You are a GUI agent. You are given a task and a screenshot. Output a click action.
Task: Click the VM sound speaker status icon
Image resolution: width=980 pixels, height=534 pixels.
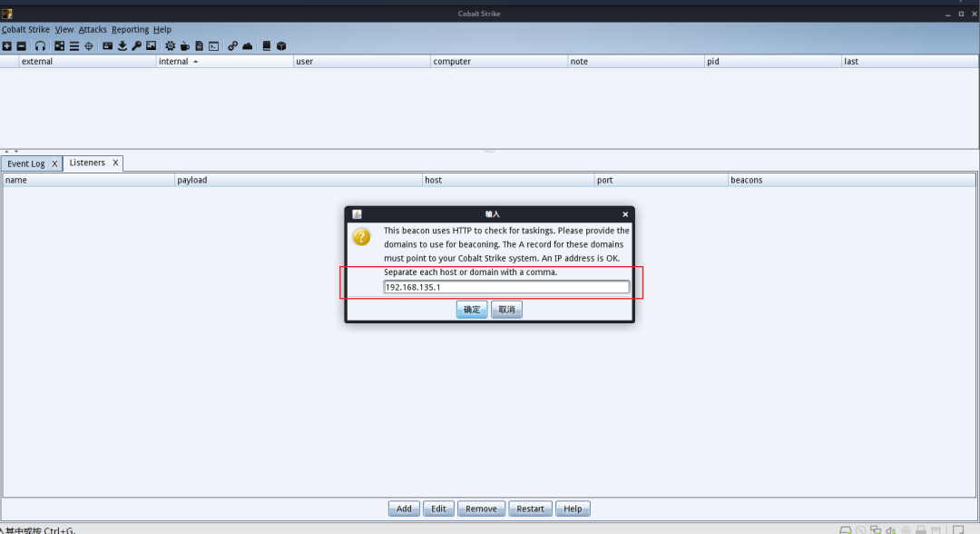pos(891,530)
